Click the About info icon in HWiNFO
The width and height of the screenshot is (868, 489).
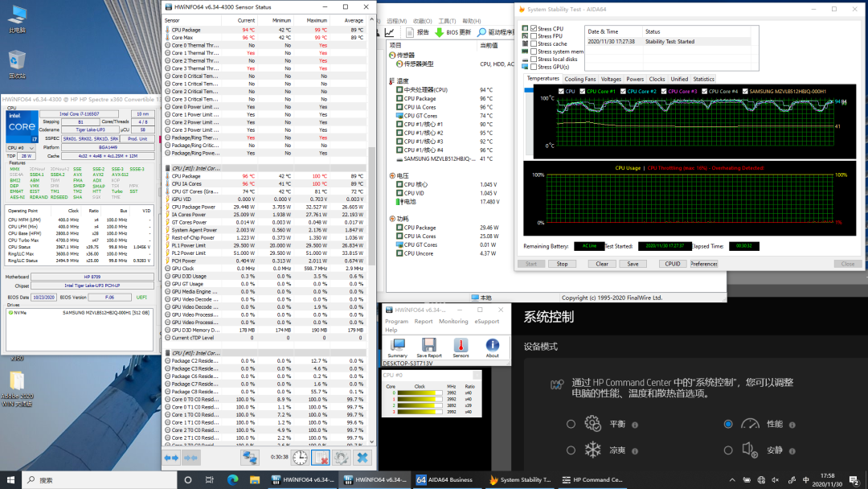tap(492, 344)
